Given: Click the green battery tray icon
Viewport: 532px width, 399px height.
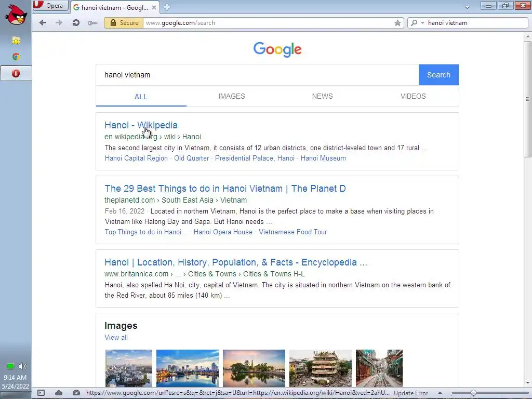Looking at the screenshot, I should [10, 366].
